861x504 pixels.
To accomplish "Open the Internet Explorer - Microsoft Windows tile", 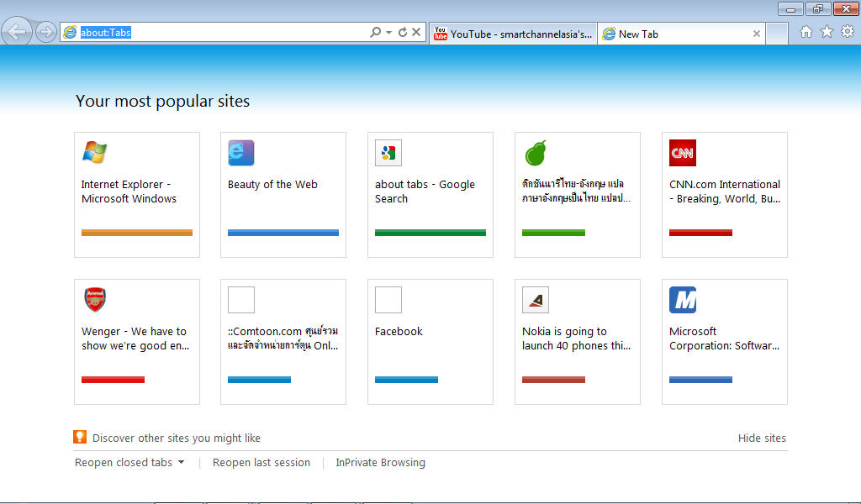I will click(x=137, y=195).
